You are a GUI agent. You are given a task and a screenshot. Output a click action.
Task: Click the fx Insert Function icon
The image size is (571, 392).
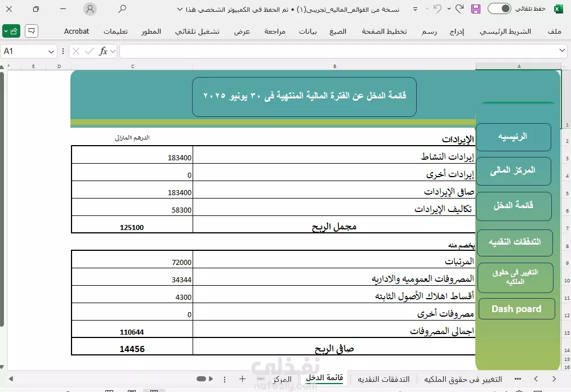pyautogui.click(x=104, y=51)
